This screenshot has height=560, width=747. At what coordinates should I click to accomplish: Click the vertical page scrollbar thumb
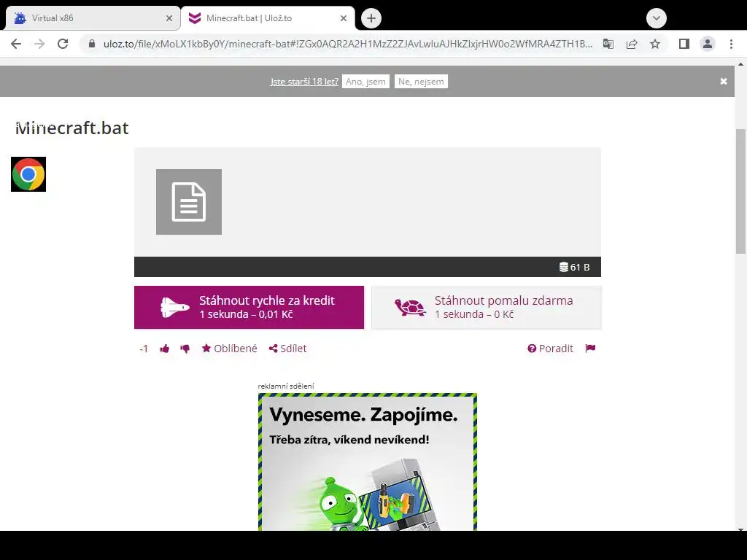741,192
